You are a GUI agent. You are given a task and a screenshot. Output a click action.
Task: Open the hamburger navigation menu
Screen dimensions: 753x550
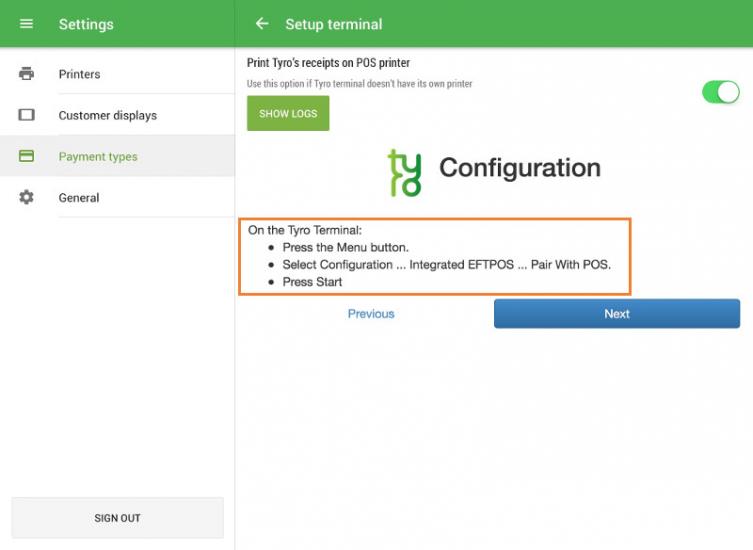coord(27,24)
